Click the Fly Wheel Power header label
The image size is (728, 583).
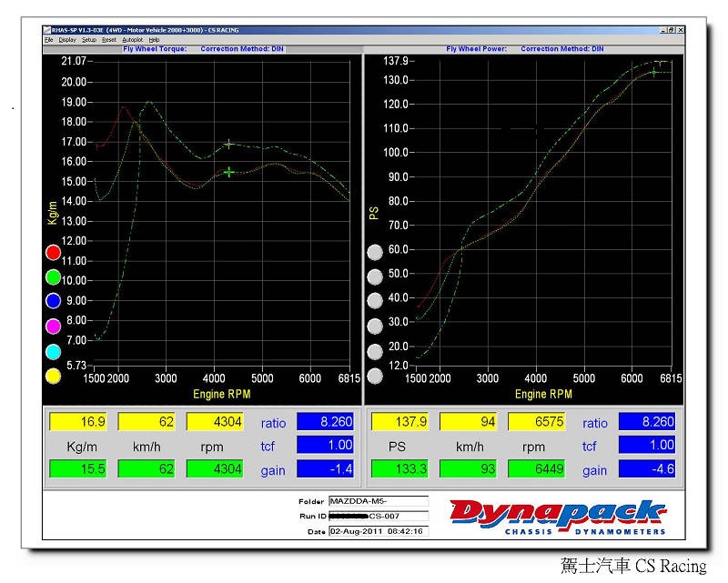pyautogui.click(x=476, y=49)
